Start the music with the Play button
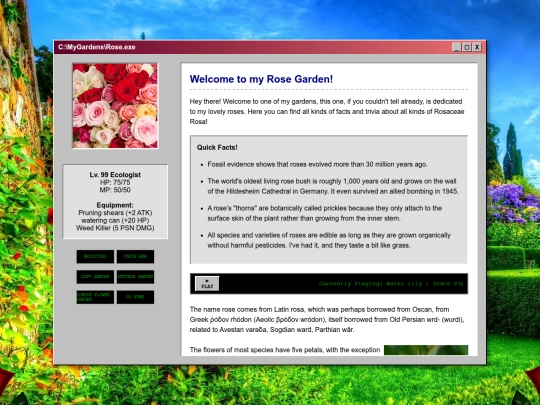540x405 pixels. (207, 283)
